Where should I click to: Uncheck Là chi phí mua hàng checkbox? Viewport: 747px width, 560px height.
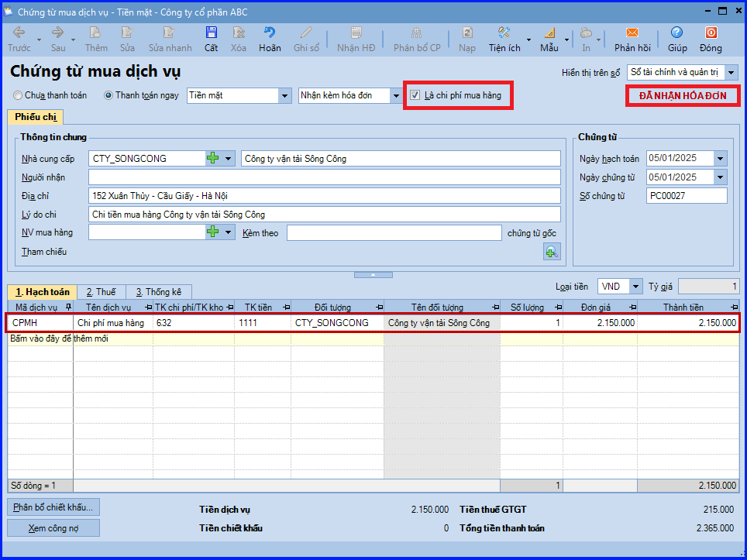point(415,95)
